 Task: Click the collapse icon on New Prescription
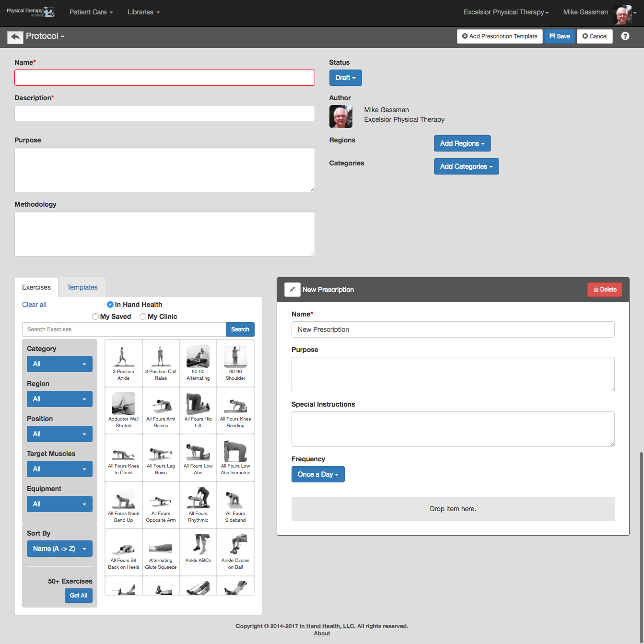tap(293, 290)
